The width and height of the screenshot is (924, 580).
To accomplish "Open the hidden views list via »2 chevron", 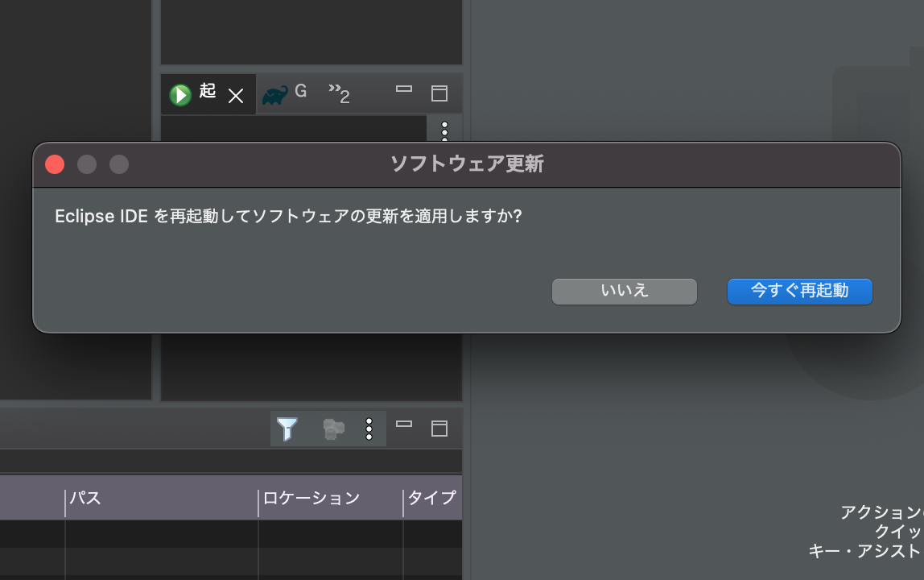I will pyautogui.click(x=339, y=93).
